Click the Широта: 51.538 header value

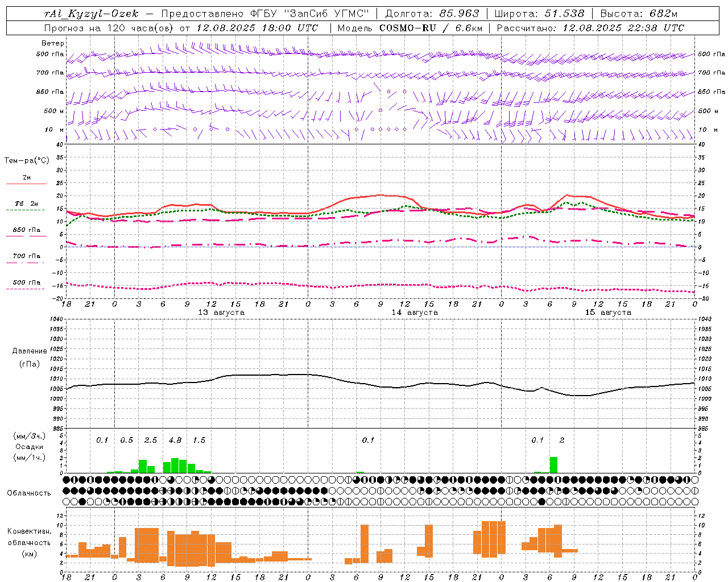(539, 14)
